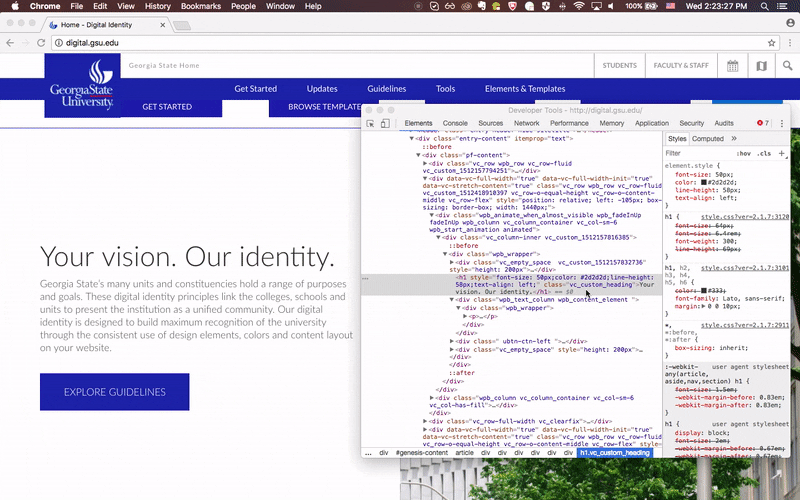Screen dimensions: 800x500
Task: Select h1.vc_custom_heading in DevTools breadcrumb
Action: pyautogui.click(x=615, y=453)
